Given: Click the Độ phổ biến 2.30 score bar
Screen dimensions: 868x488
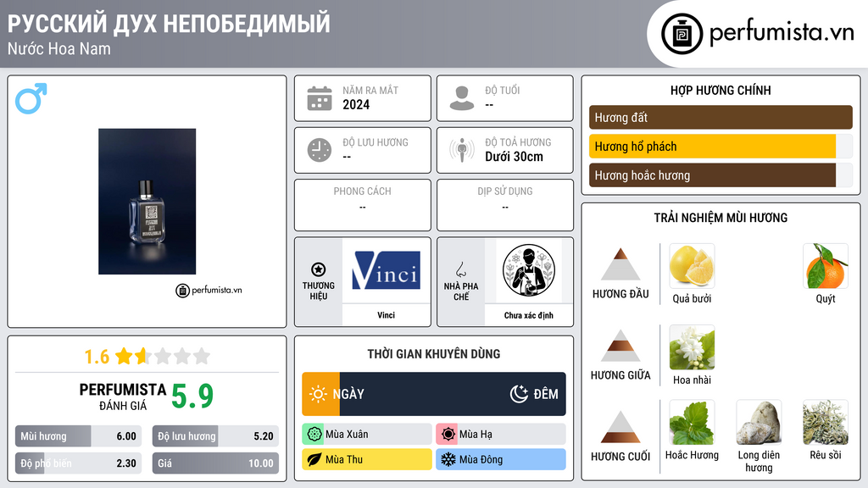Looking at the screenshot, I should coord(79,463).
